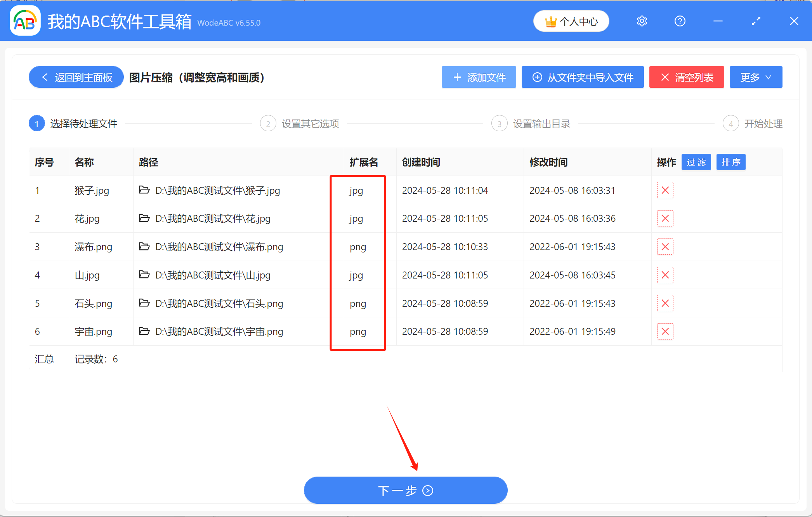812x517 pixels.
Task: Delete the 山.jpg row entry
Action: point(665,275)
